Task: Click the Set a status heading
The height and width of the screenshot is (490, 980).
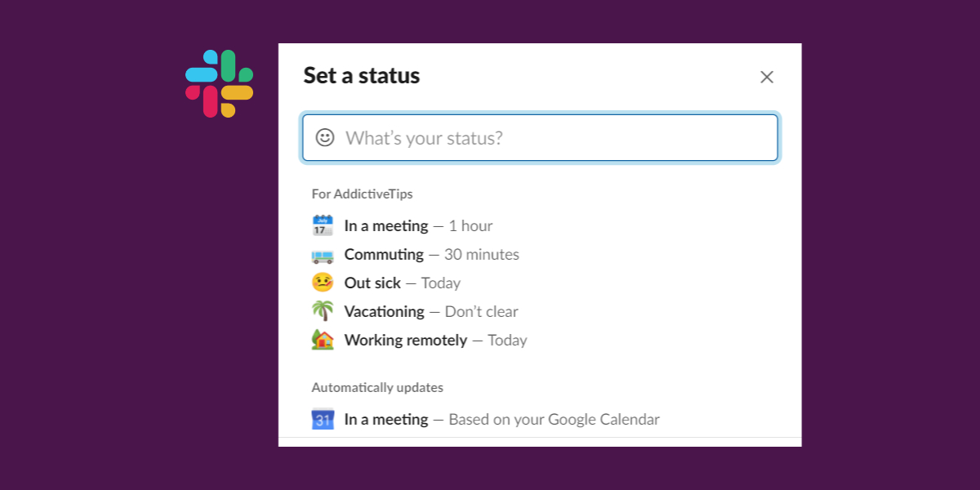Action: click(x=362, y=76)
